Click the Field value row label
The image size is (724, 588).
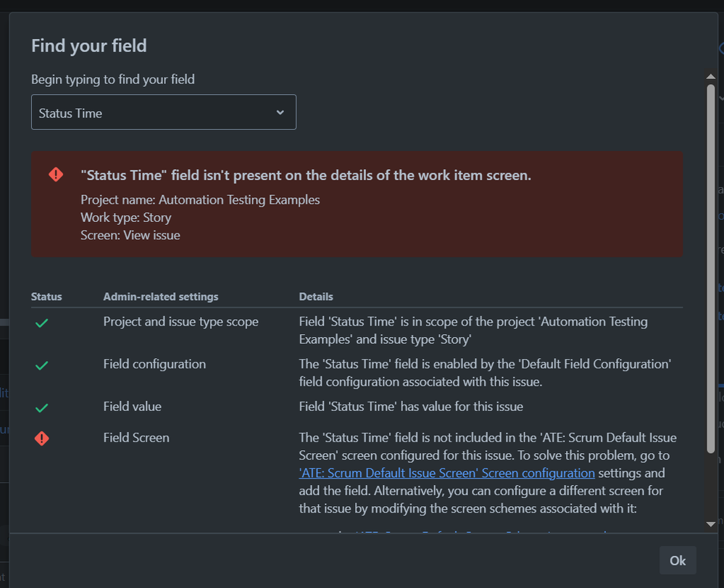tap(133, 407)
